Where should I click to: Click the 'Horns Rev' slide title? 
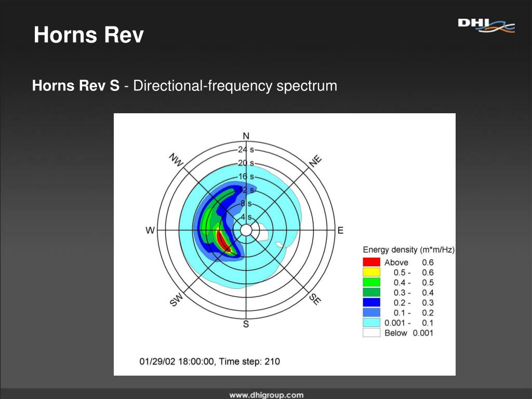(x=88, y=35)
